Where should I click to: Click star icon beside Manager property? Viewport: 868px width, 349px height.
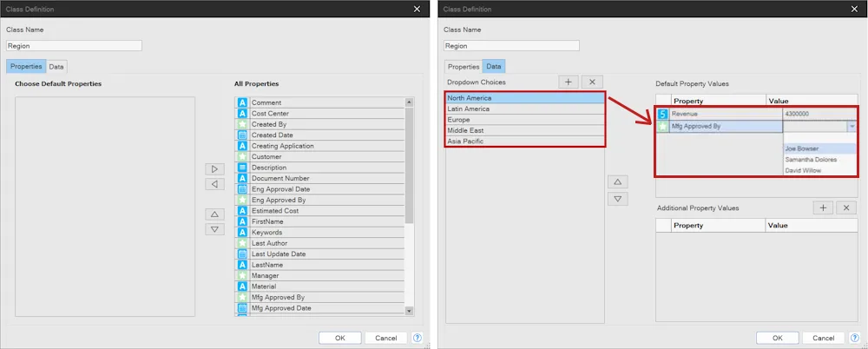[242, 275]
